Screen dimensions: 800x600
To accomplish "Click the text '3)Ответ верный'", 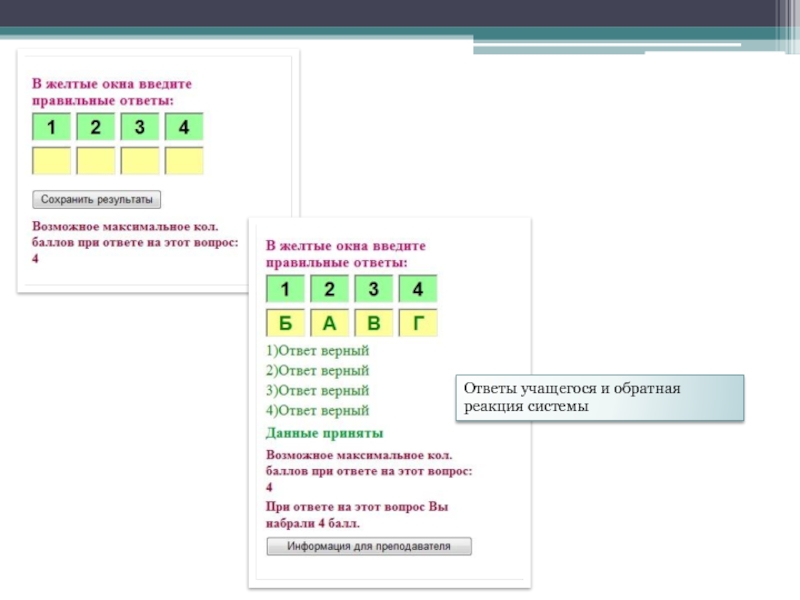I will (x=317, y=391).
